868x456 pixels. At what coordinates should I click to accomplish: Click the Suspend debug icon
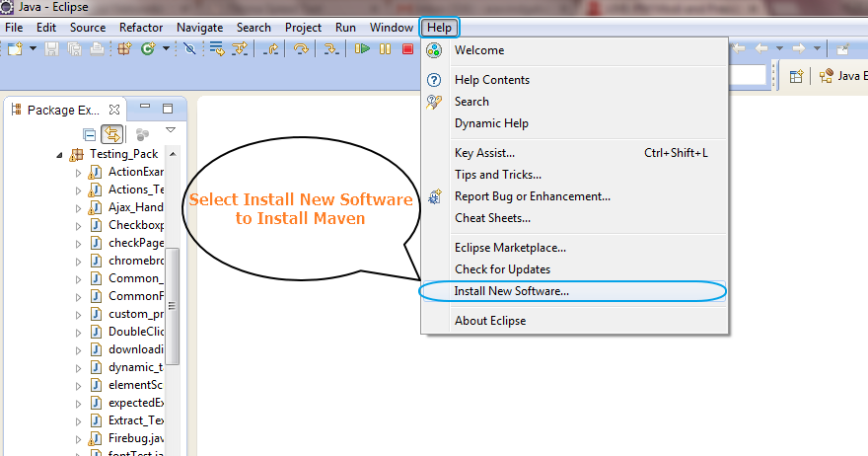386,49
